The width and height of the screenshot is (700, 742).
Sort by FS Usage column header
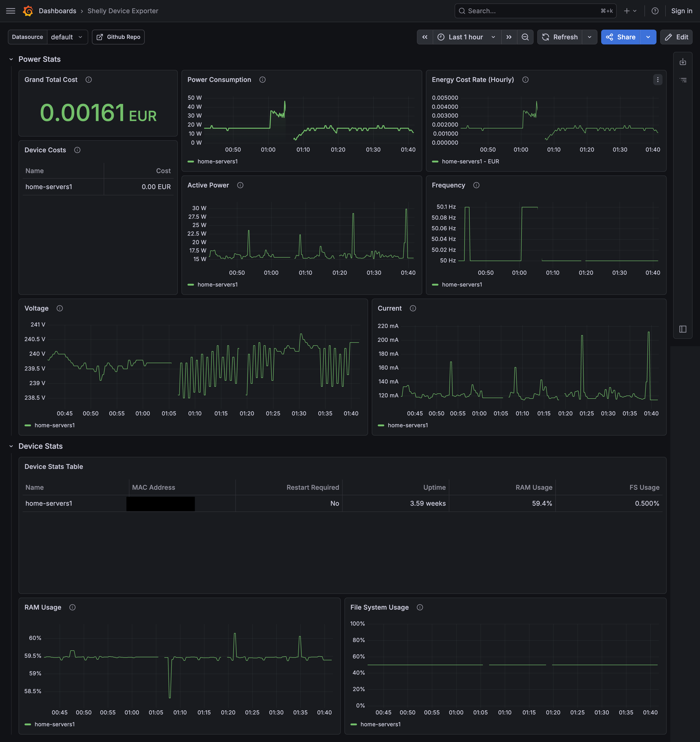[644, 487]
